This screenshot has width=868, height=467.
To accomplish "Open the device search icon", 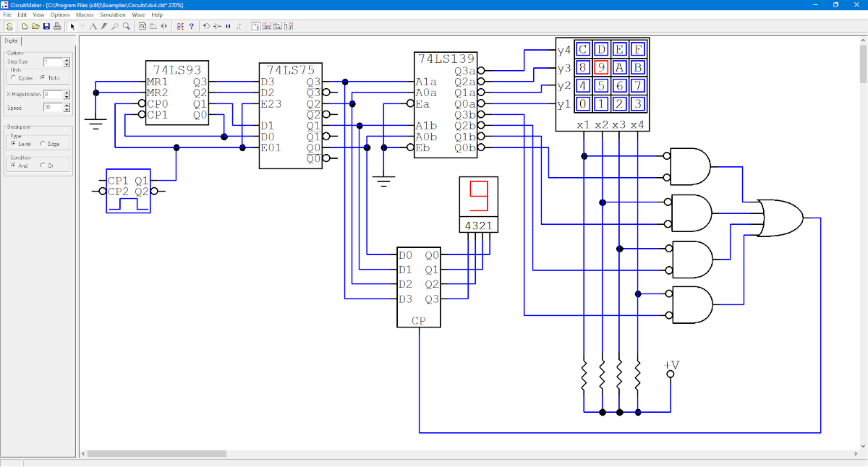I will (142, 25).
